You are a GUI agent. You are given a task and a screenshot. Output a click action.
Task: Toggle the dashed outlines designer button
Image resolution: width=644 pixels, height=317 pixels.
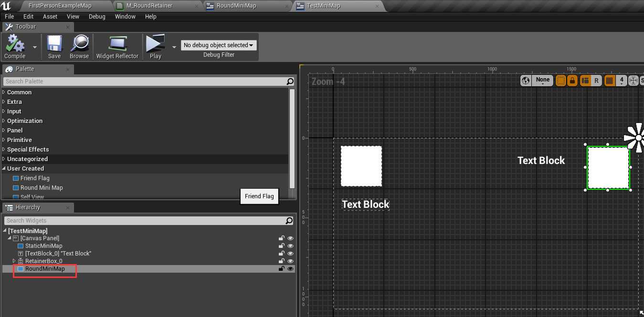[x=561, y=81]
